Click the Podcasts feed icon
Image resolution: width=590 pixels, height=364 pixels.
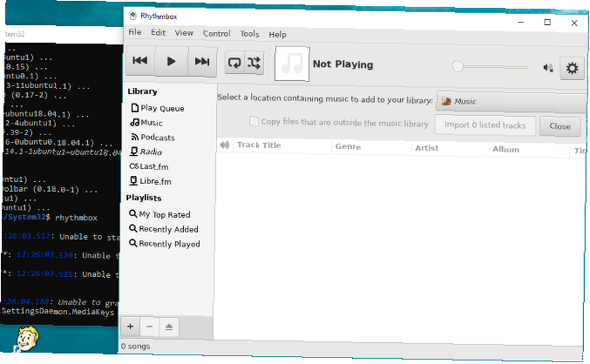[135, 137]
